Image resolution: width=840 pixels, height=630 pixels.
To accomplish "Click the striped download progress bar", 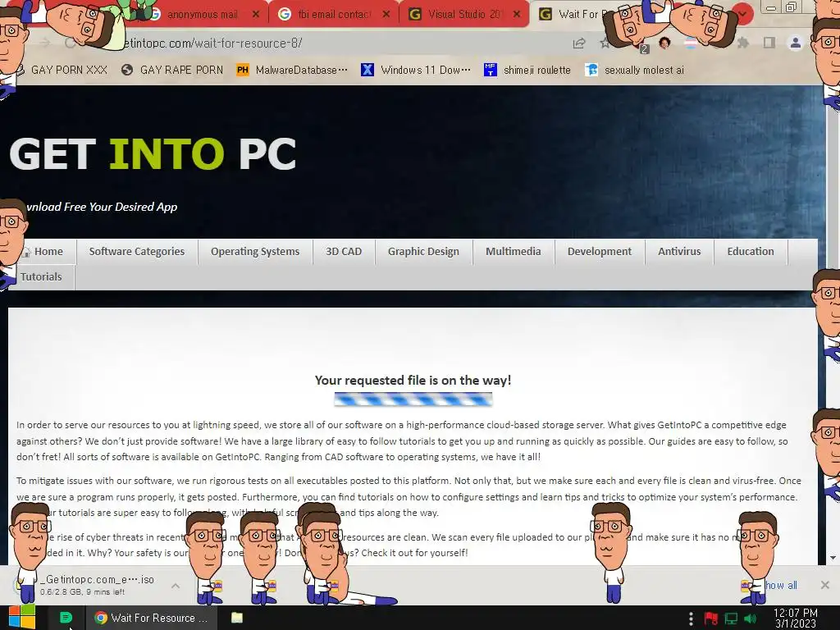I will [413, 399].
